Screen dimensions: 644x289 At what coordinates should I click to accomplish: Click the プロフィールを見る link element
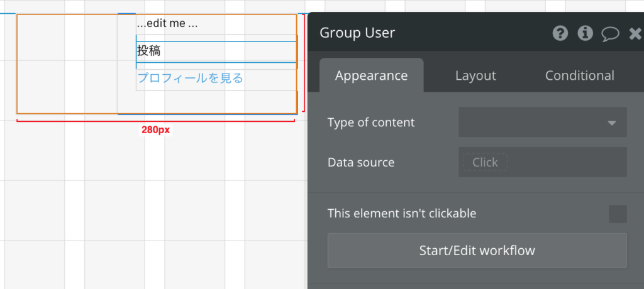(190, 78)
